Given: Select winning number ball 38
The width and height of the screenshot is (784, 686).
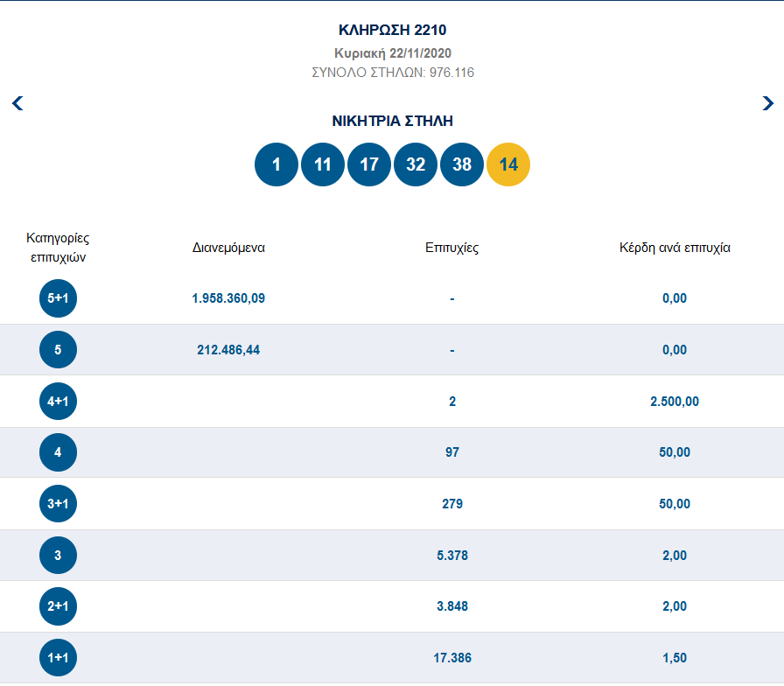Looking at the screenshot, I should coord(462,164).
